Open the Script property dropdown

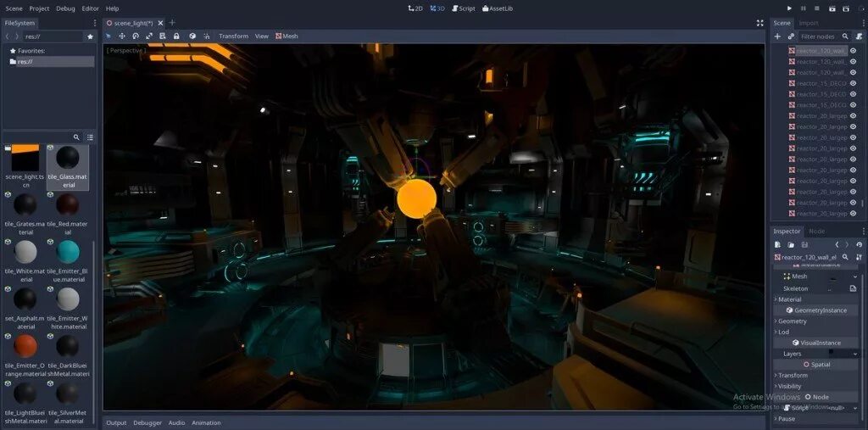854,408
